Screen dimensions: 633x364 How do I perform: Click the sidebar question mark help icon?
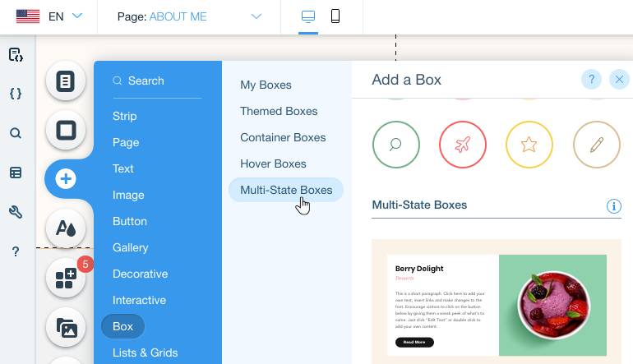(16, 251)
